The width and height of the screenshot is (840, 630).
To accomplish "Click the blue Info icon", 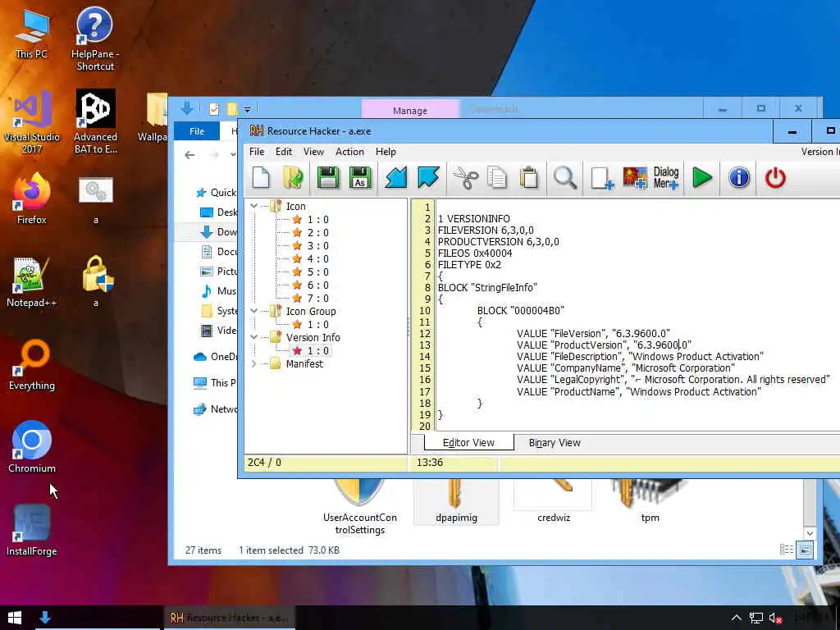I will coord(739,178).
